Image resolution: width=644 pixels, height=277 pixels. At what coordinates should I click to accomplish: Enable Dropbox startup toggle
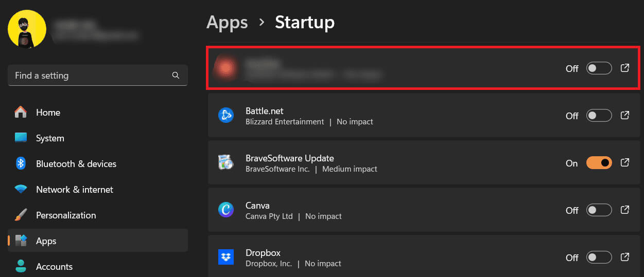click(x=599, y=257)
